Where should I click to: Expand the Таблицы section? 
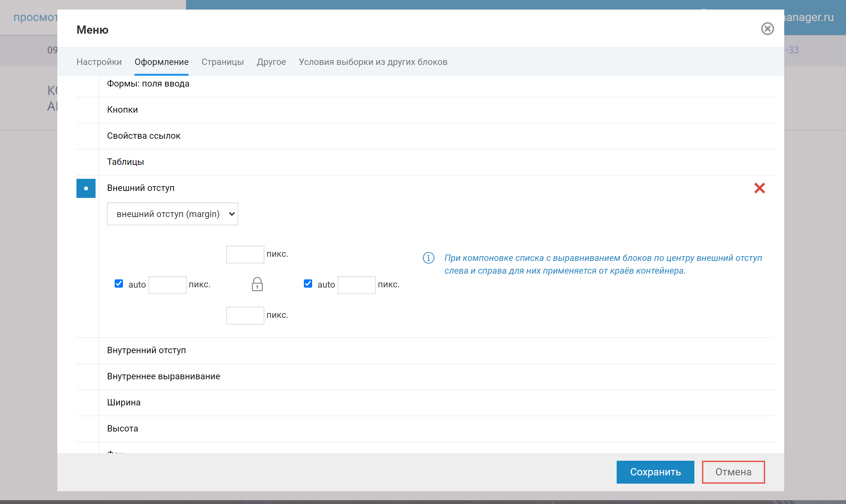tap(125, 162)
